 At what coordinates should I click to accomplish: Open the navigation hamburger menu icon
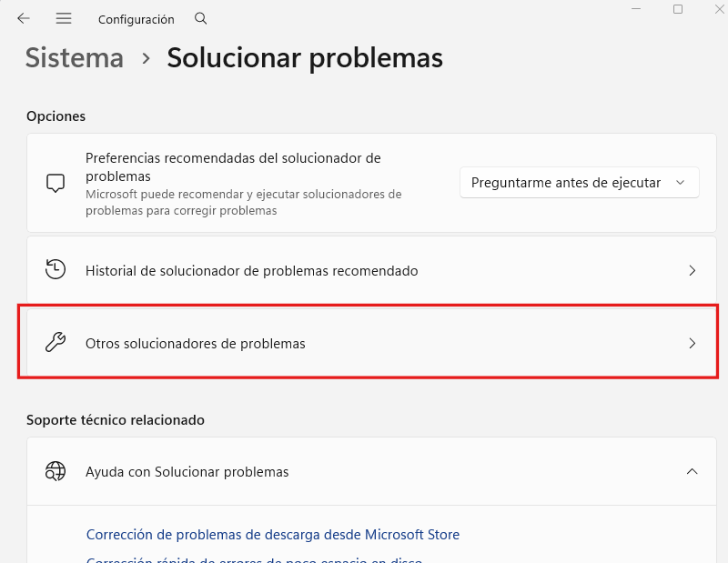point(63,18)
